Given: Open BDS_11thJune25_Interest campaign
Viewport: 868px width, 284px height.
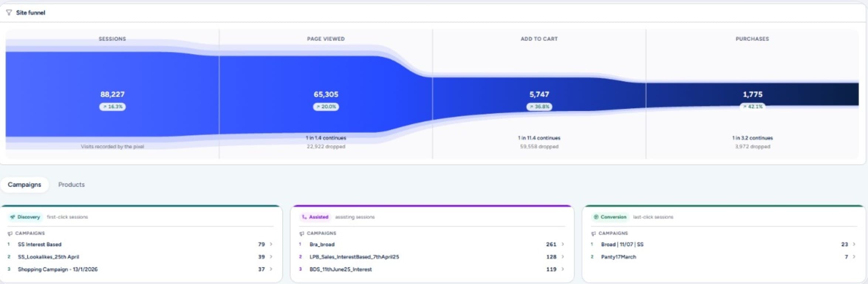Looking at the screenshot, I should pos(341,269).
